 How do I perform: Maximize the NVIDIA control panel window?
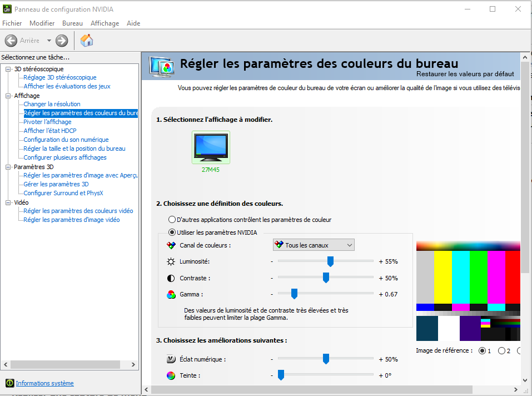493,9
